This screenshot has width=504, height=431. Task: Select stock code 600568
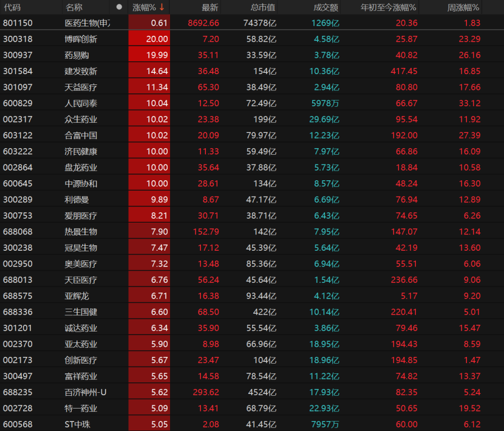(x=18, y=424)
